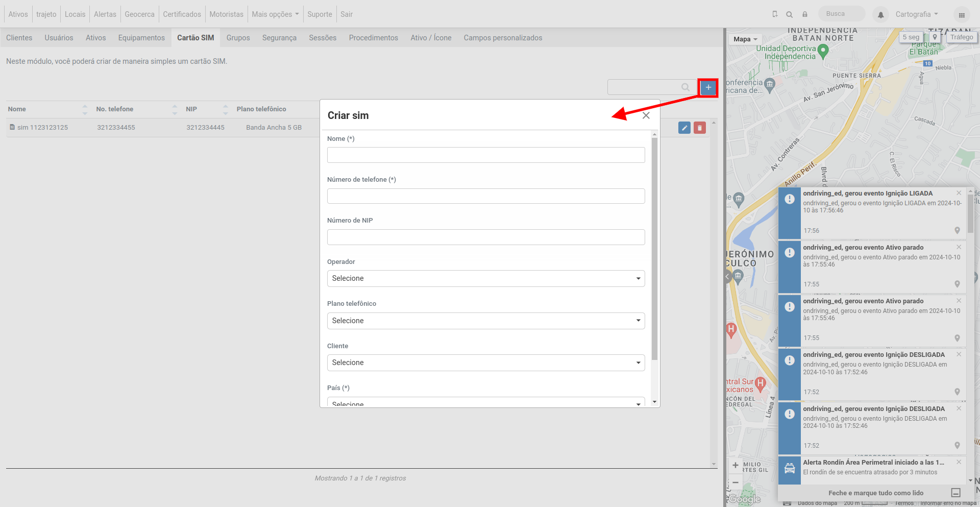Image resolution: width=980 pixels, height=507 pixels.
Task: Click the map marker pin button
Action: 935,37
